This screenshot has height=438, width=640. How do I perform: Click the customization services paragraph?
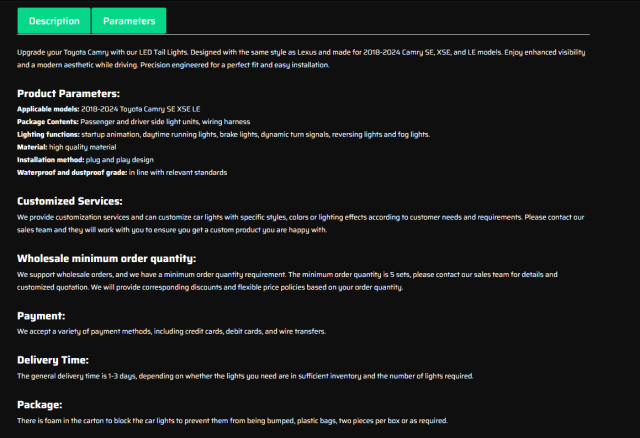tap(300, 223)
